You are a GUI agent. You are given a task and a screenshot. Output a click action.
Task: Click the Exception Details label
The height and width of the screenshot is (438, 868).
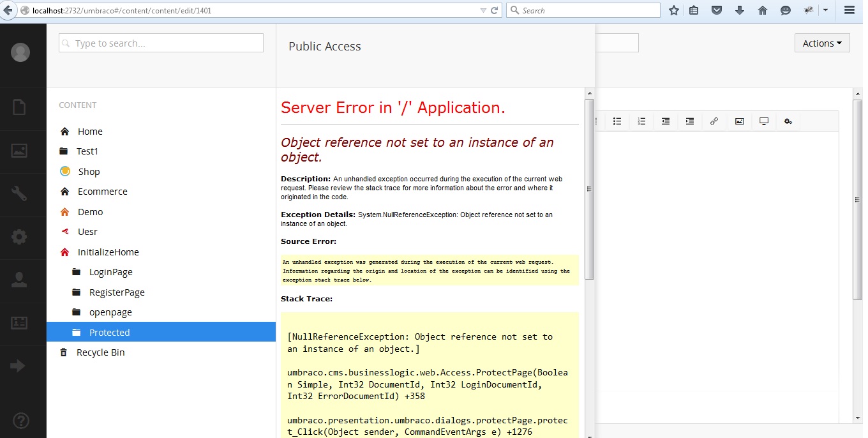click(x=318, y=215)
